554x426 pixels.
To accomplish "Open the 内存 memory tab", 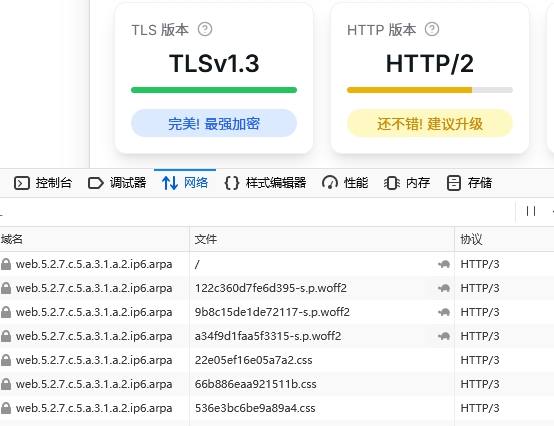I will point(407,183).
